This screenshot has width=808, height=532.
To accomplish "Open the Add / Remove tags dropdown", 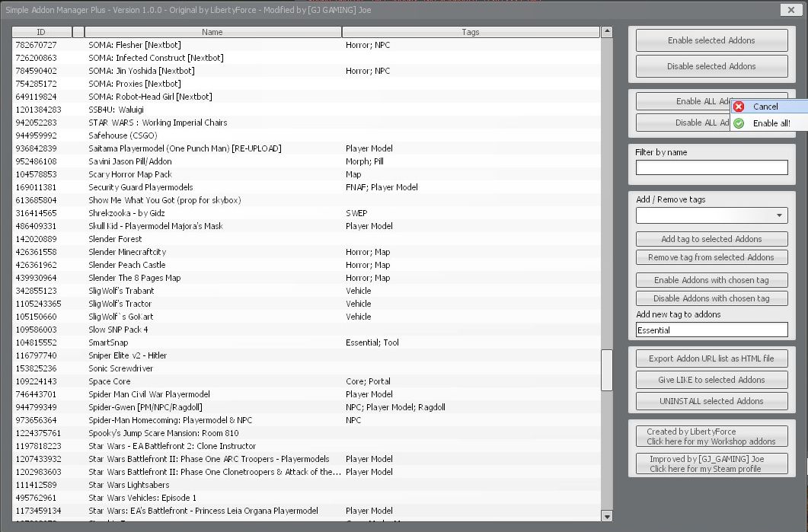I will [711, 215].
